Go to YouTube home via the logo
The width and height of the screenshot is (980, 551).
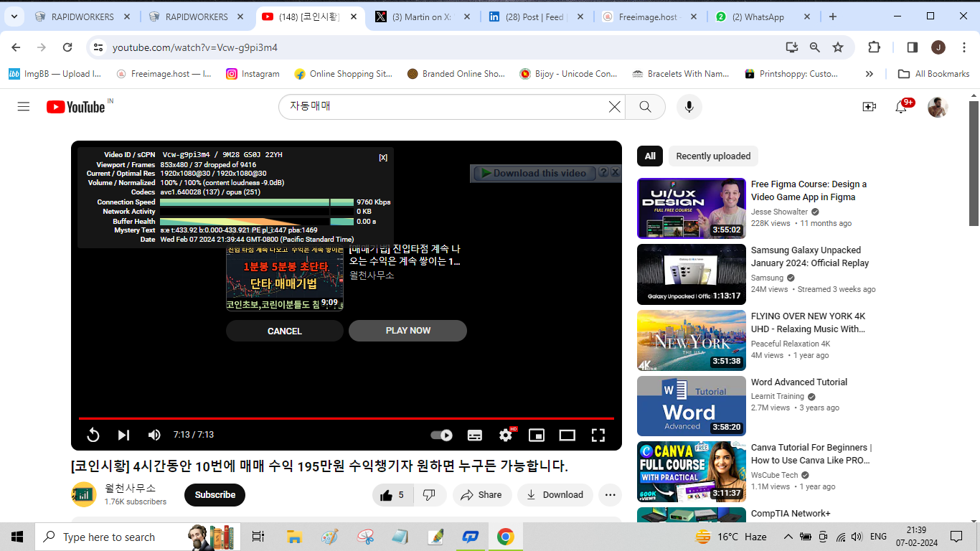(76, 107)
